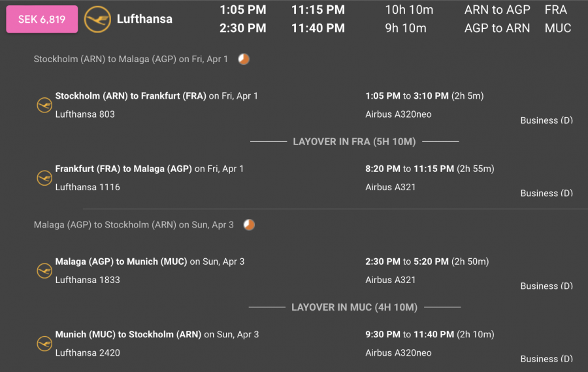Click the FRA stopover code

pos(556,10)
